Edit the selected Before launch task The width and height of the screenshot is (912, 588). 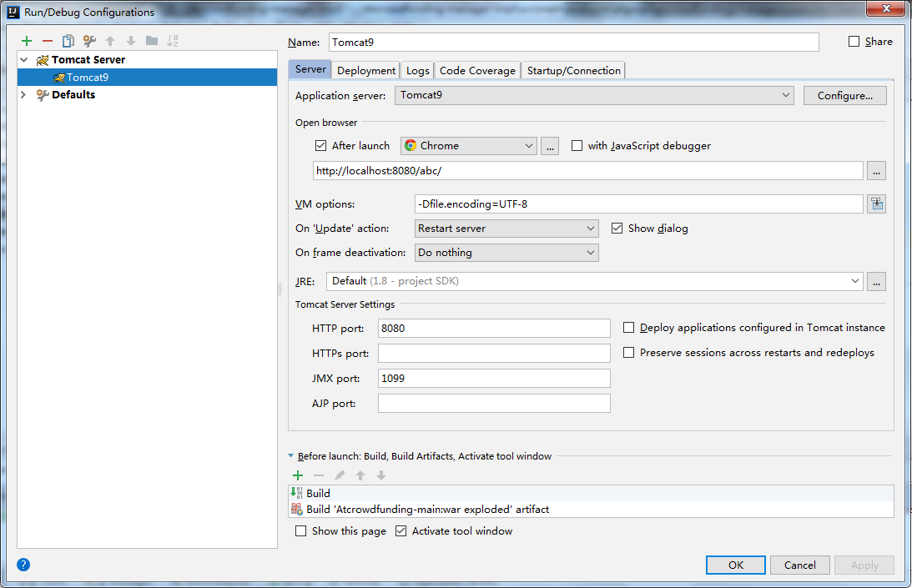pos(340,475)
